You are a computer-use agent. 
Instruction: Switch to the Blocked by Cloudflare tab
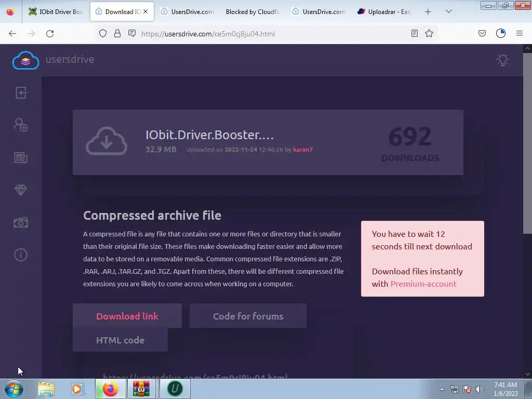pos(252,11)
